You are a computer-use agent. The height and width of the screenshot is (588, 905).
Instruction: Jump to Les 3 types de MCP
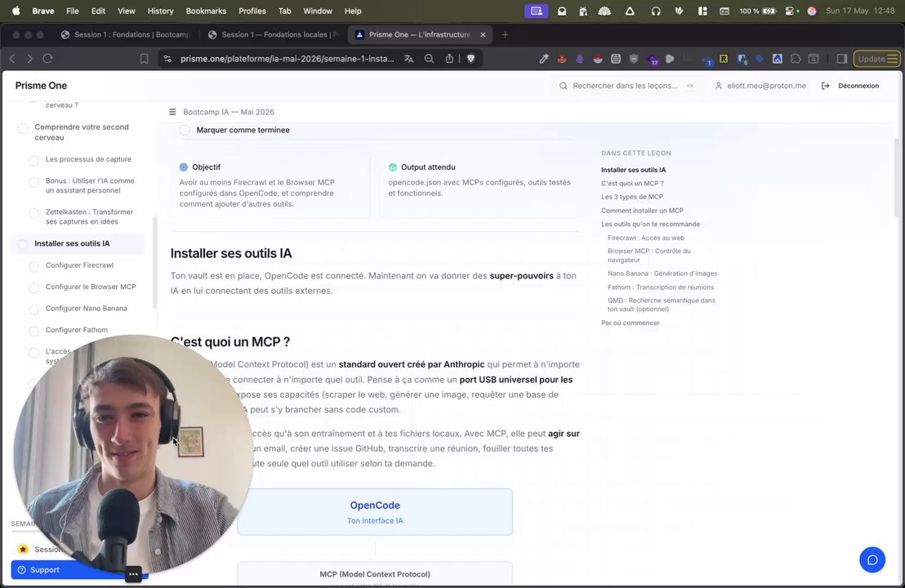[632, 197]
